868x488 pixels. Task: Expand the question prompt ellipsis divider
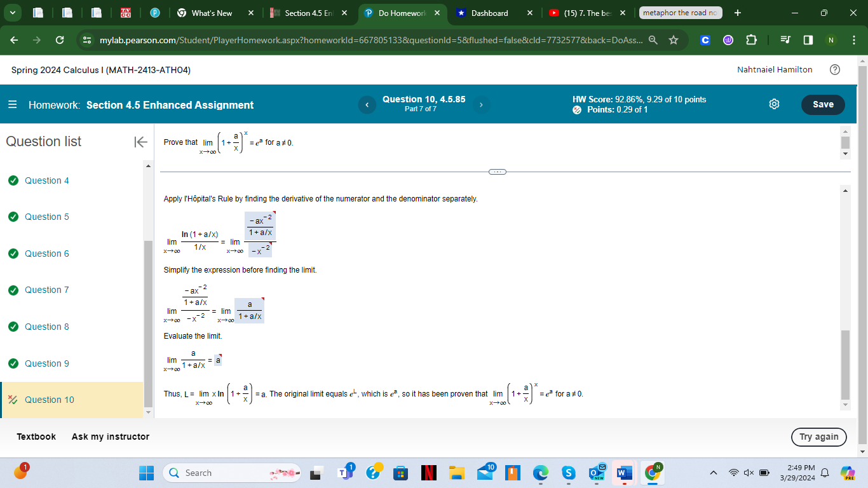pyautogui.click(x=498, y=171)
